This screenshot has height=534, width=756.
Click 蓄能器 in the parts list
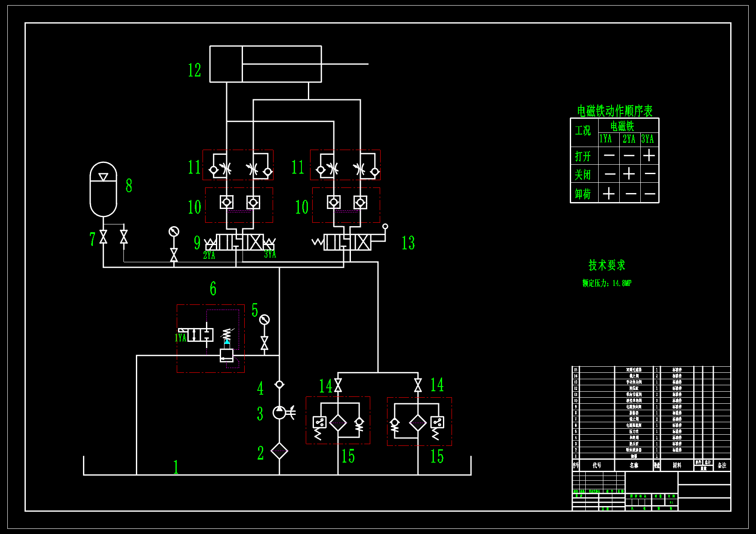634,413
